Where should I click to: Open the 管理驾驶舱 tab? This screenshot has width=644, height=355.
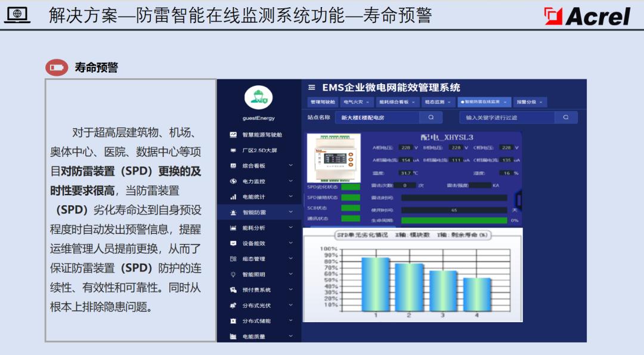coord(323,102)
